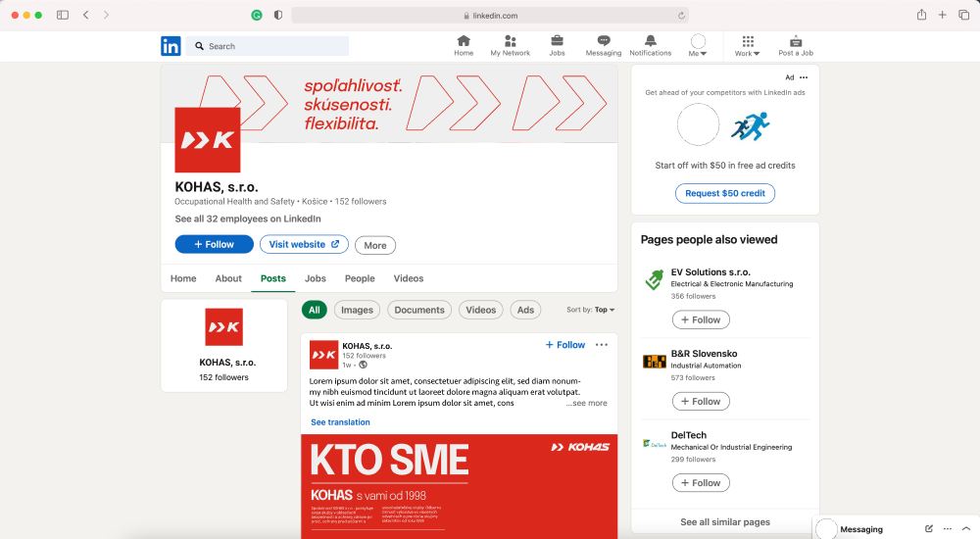Viewport: 980px width, 539px height.
Task: Open the KTO SME post image
Action: click(460, 486)
